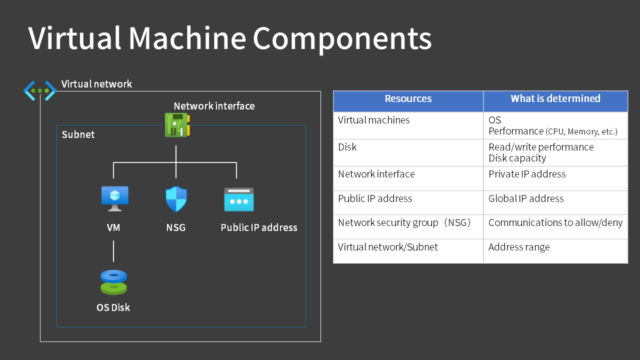Click the 'OS' text in table
Image resolution: width=640 pixels, height=360 pixels.
coord(495,120)
